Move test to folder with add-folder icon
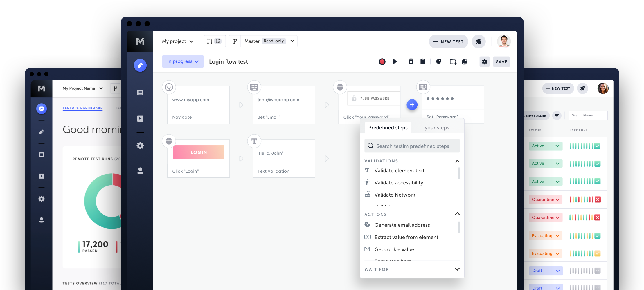The image size is (644, 290). [453, 61]
